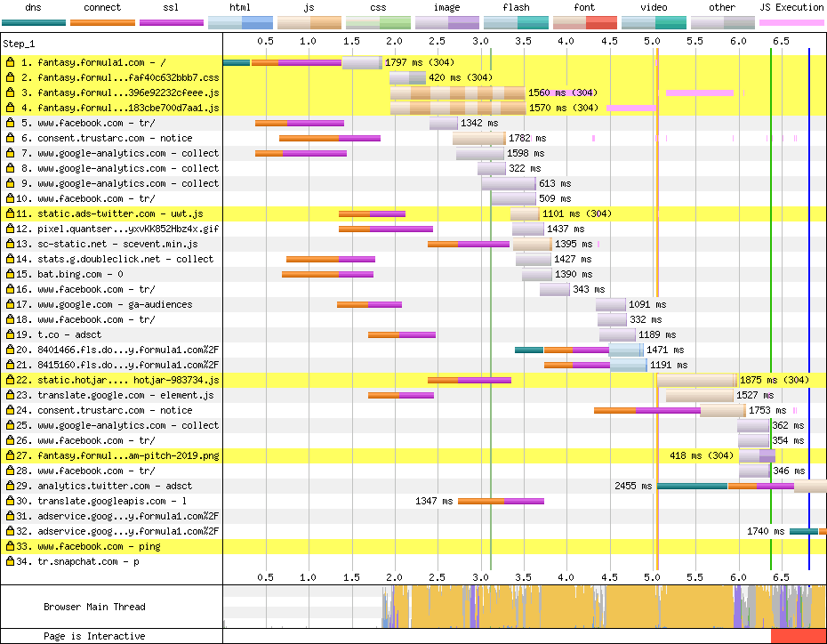
Task: Click the '1782 ms' timing on row 6
Action: [x=527, y=138]
